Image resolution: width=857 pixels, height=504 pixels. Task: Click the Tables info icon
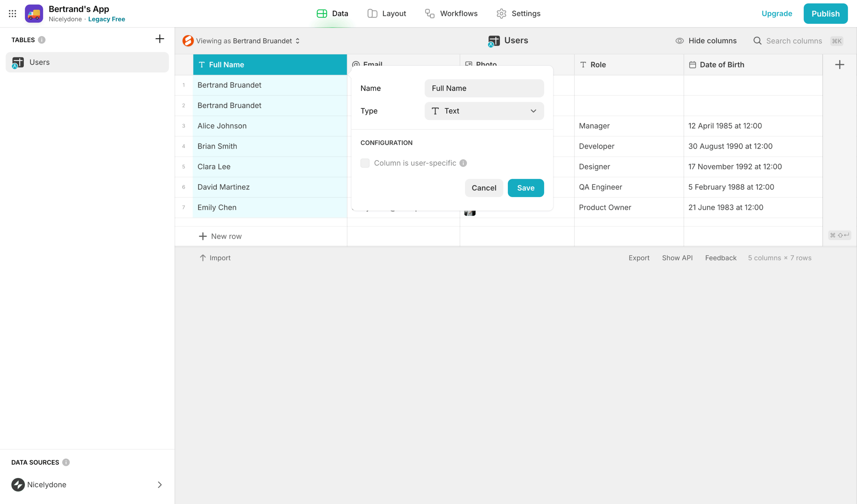click(x=42, y=40)
